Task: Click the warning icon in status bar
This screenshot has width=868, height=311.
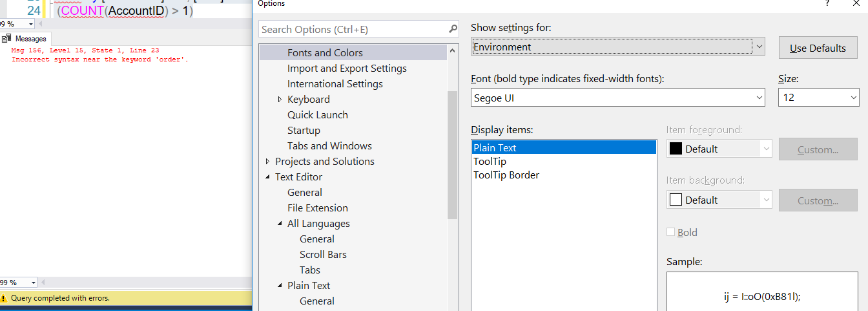Action: [x=3, y=298]
